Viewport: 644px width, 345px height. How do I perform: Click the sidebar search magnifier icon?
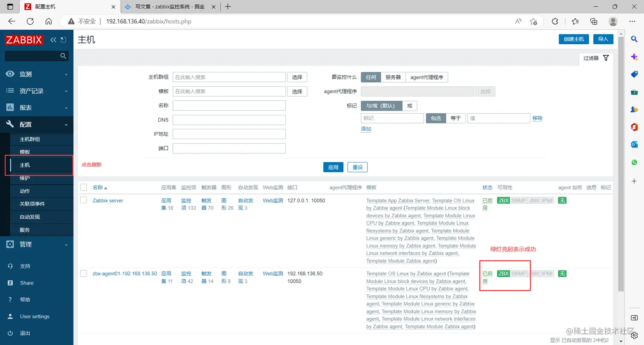coord(63,56)
